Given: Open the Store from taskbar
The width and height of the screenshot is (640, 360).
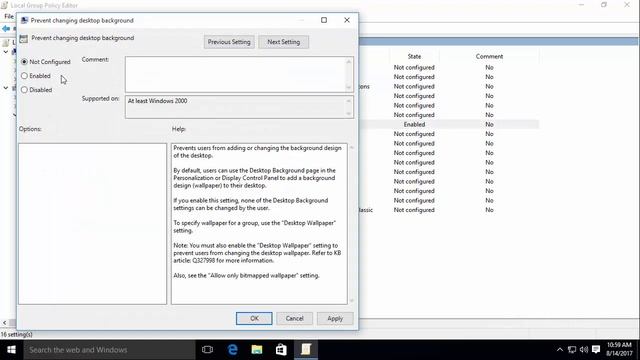Looking at the screenshot, I should (281, 350).
